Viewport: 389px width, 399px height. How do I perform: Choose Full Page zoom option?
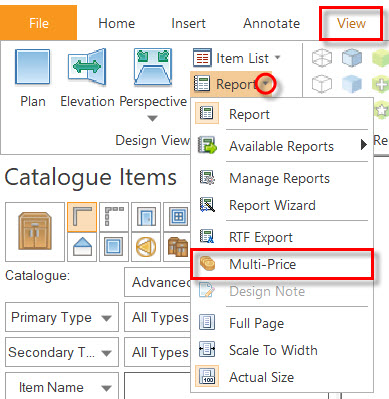282,323
